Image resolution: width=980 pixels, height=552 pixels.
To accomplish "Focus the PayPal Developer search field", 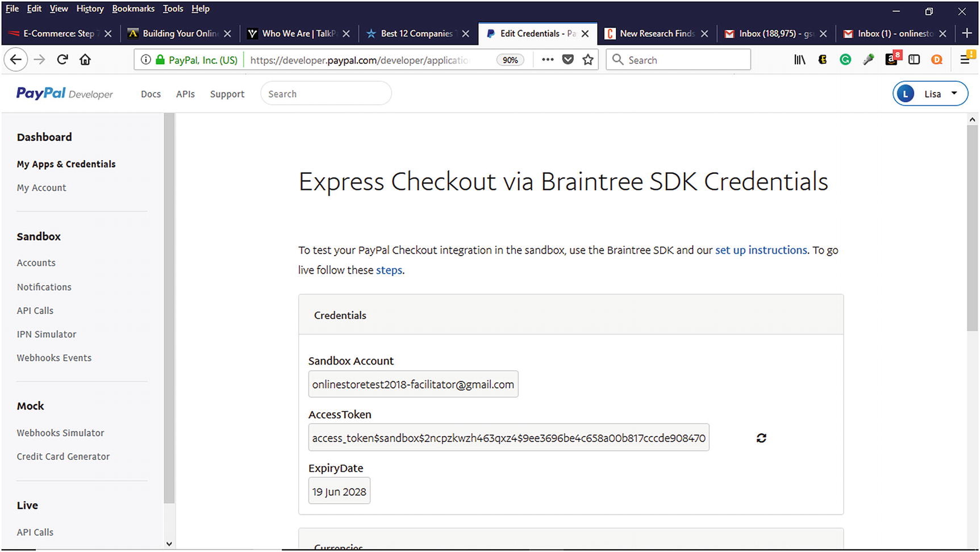I will click(x=326, y=94).
